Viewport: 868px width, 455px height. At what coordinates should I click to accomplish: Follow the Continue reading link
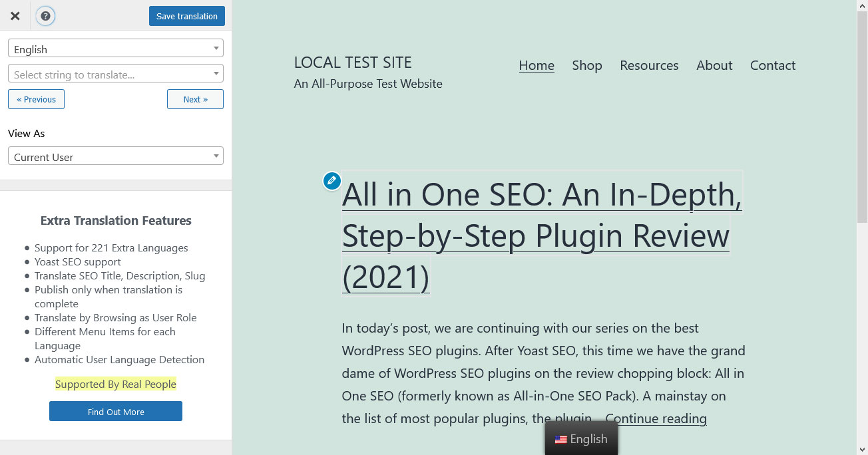click(656, 418)
